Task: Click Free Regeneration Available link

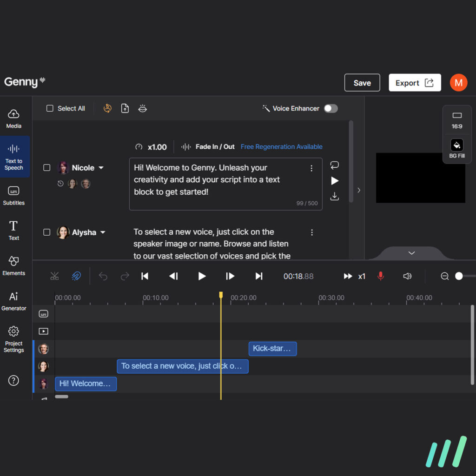Action: pyautogui.click(x=281, y=147)
